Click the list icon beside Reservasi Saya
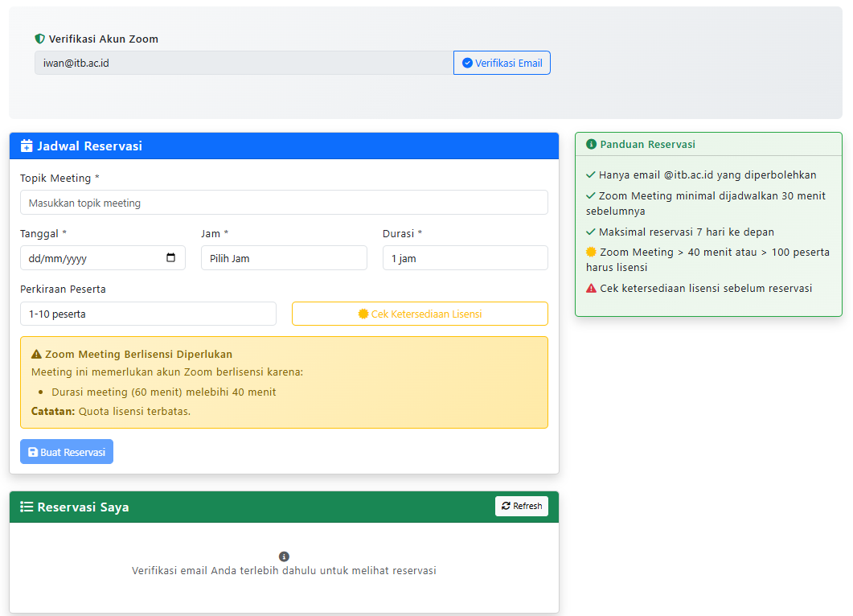The image size is (853, 616). point(27,507)
